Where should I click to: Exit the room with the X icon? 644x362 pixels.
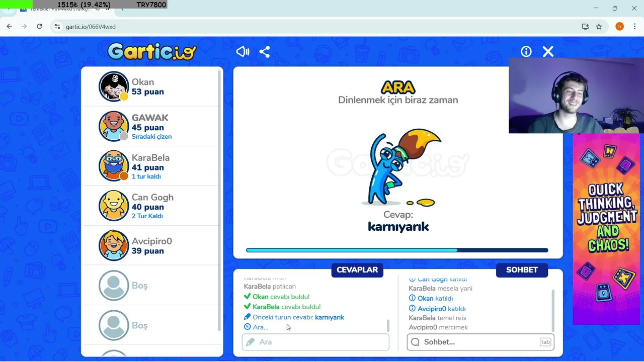click(x=548, y=51)
